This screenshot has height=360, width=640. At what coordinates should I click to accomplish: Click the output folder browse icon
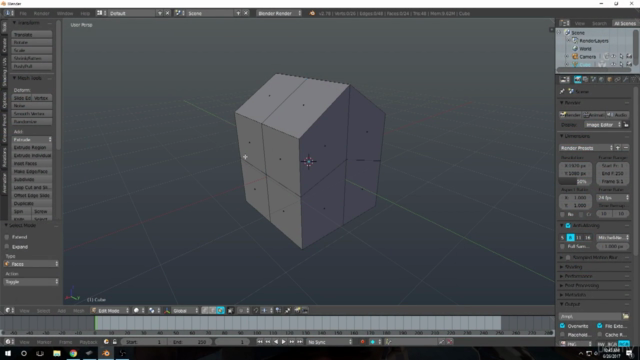[626, 316]
